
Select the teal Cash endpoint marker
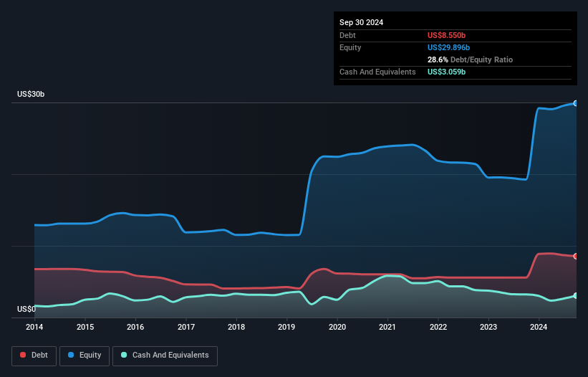point(576,295)
